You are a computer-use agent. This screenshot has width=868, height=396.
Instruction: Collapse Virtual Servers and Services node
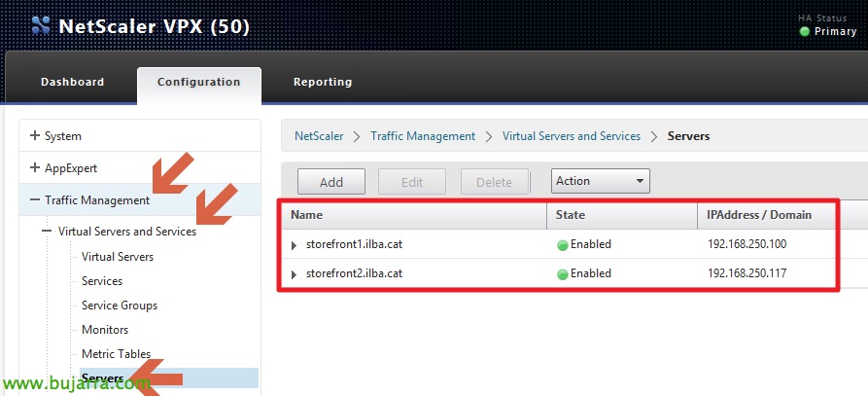(48, 232)
